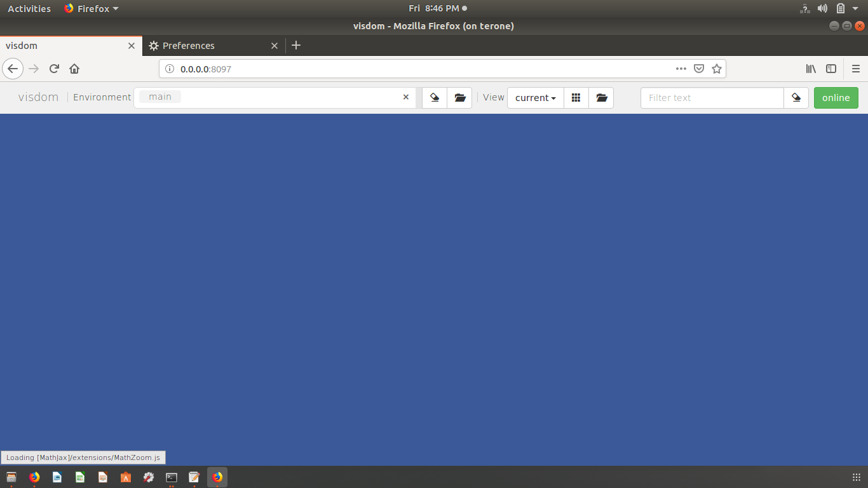Viewport: 868px width, 488px height.
Task: Click the visdom brand title
Action: point(38,97)
